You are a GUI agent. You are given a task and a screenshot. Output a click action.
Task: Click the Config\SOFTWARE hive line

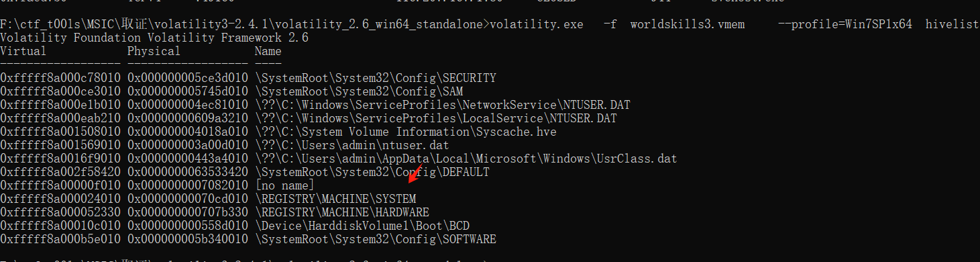(x=376, y=239)
